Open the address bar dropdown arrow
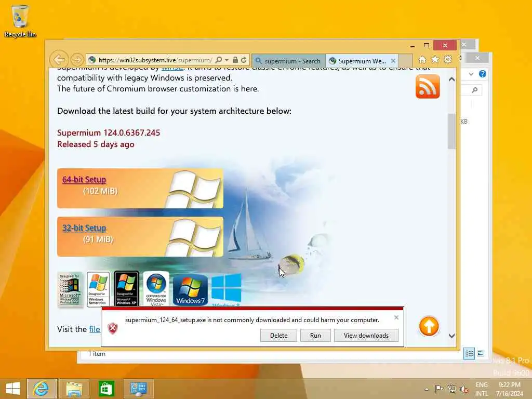Viewport: 532px width, 399px height. 227,60
